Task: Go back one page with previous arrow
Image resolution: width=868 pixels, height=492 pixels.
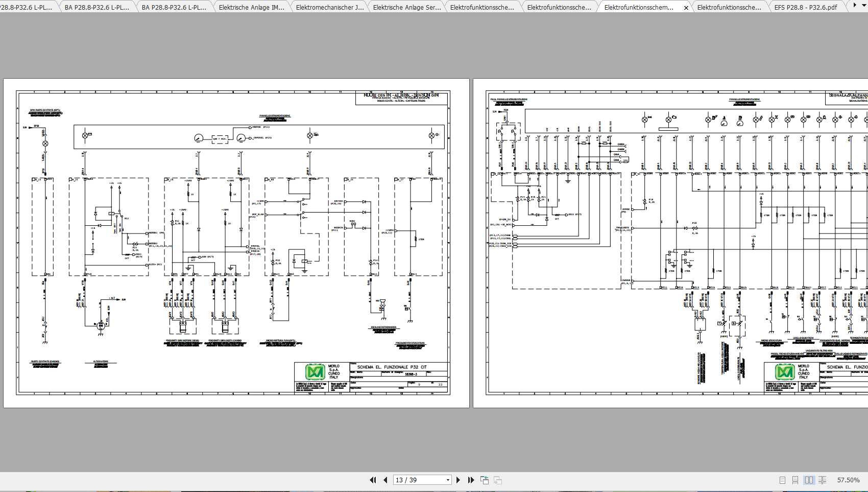Action: click(x=385, y=480)
